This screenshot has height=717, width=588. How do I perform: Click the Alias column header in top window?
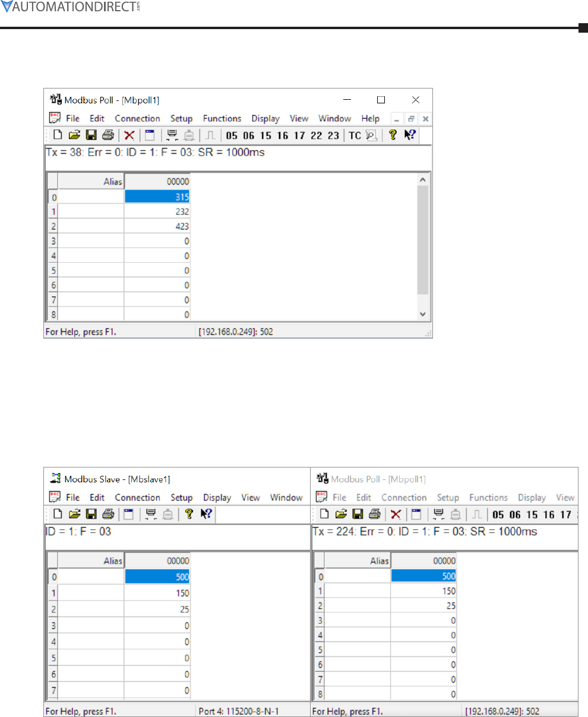pyautogui.click(x=91, y=182)
